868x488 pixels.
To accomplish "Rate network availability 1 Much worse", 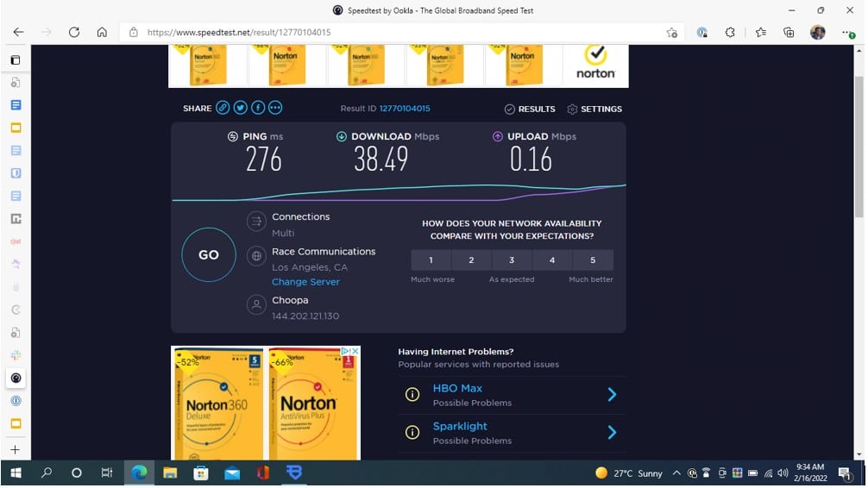I will click(x=431, y=260).
